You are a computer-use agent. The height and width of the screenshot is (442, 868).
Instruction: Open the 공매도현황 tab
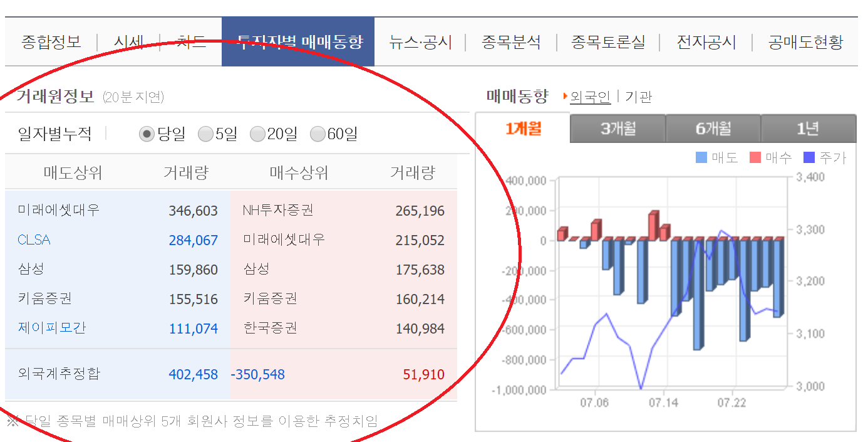805,42
